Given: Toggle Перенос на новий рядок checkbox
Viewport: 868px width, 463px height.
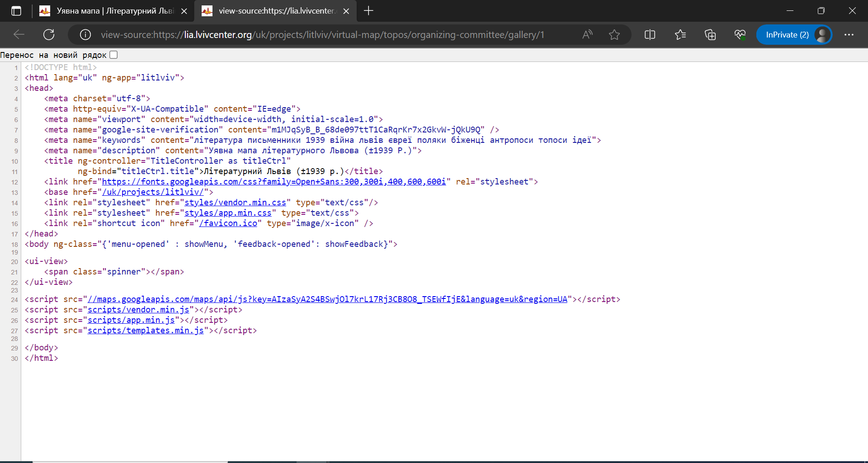Looking at the screenshot, I should 114,55.
